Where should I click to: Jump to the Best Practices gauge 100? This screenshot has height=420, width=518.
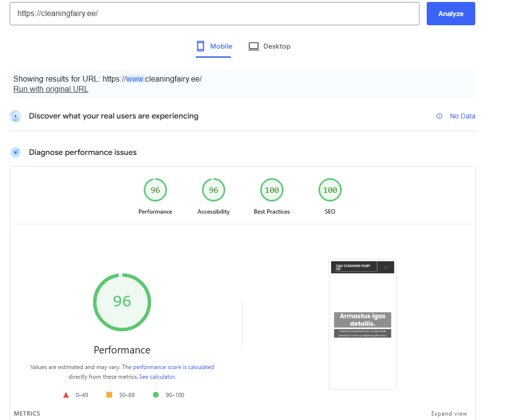coord(272,190)
